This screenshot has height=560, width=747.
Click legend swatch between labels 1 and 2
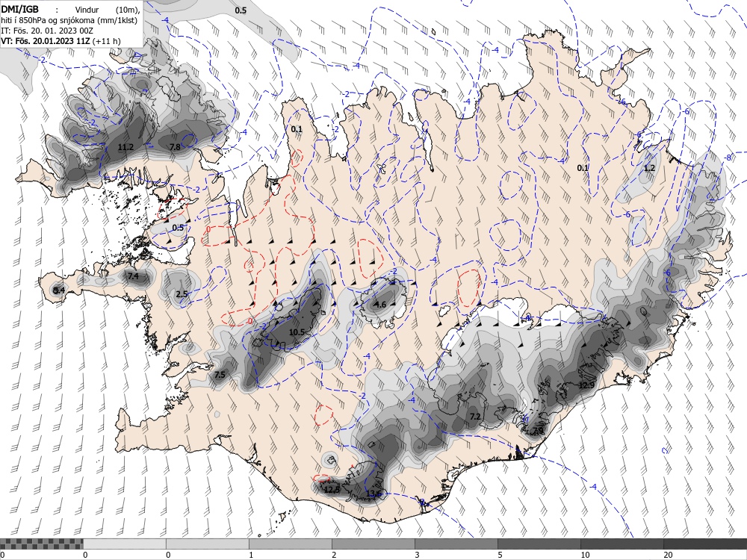tap(290, 544)
